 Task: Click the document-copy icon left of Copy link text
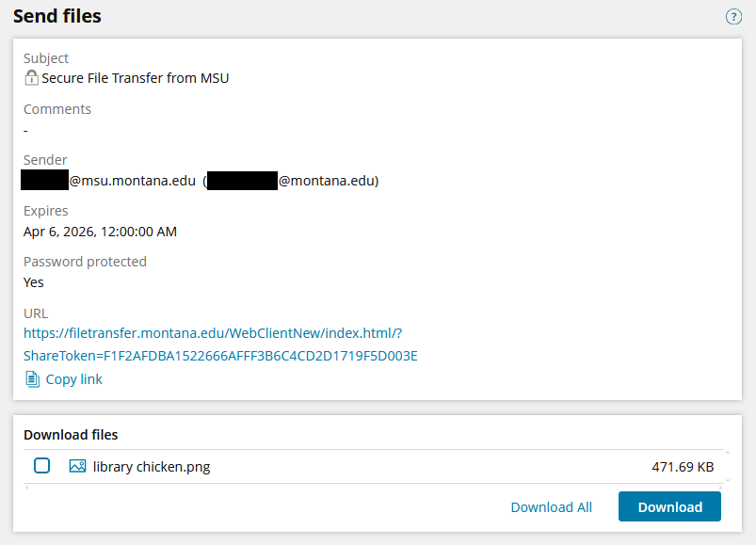[31, 378]
